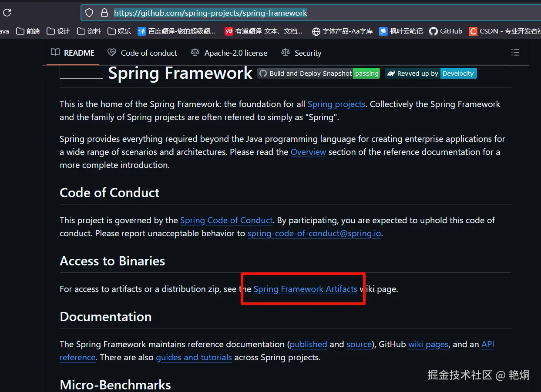
Task: Click the Build and Deploy Snapshot passing badge
Action: click(319, 74)
